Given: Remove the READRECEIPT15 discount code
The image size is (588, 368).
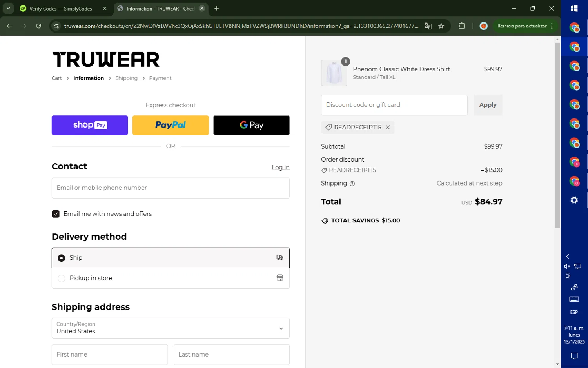Looking at the screenshot, I should pos(388,127).
